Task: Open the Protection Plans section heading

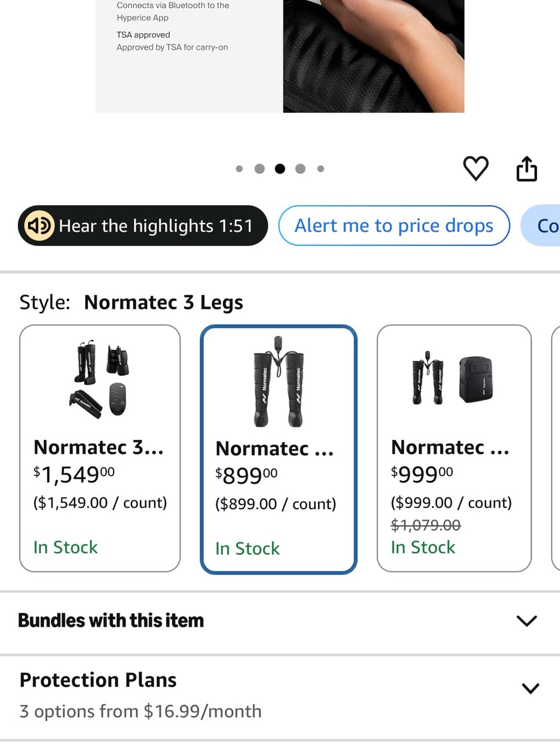Action: [x=98, y=680]
